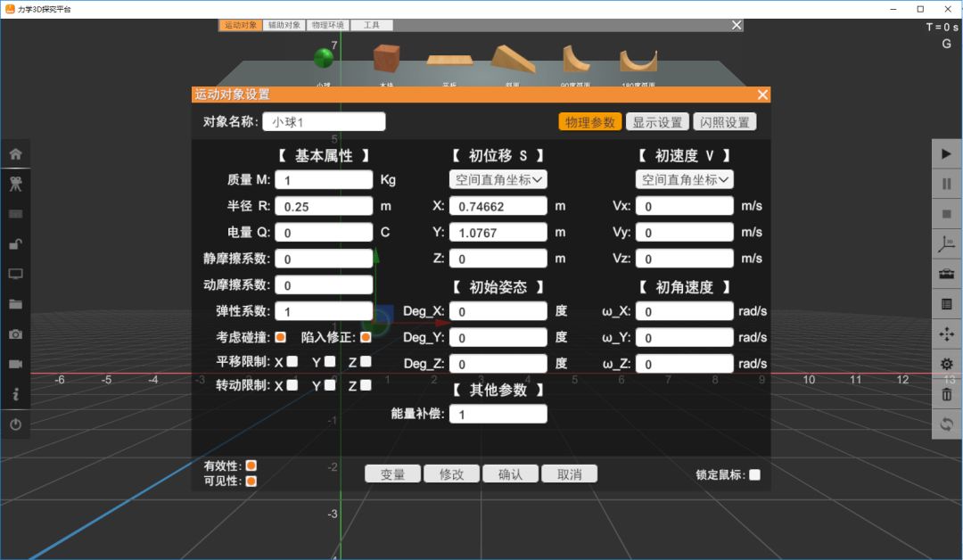Click the play simulation button
This screenshot has height=560, width=963.
click(946, 153)
